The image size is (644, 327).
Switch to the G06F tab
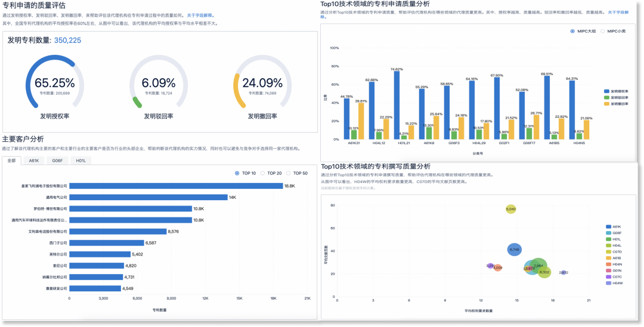pos(57,161)
